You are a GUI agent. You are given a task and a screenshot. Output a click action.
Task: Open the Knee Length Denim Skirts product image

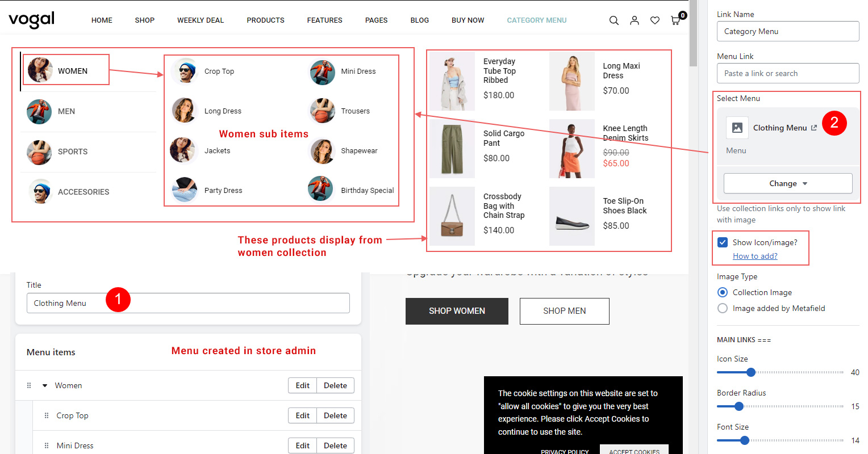click(572, 149)
